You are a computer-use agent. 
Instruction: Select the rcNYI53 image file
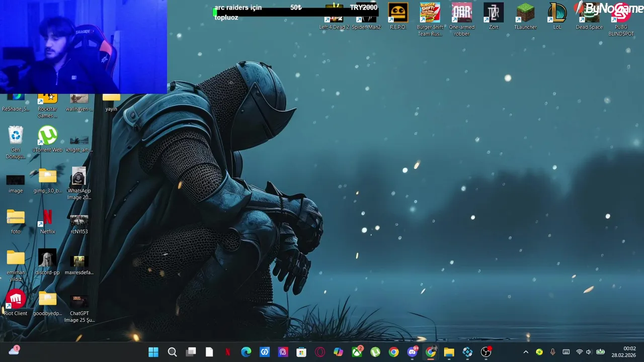tap(79, 224)
